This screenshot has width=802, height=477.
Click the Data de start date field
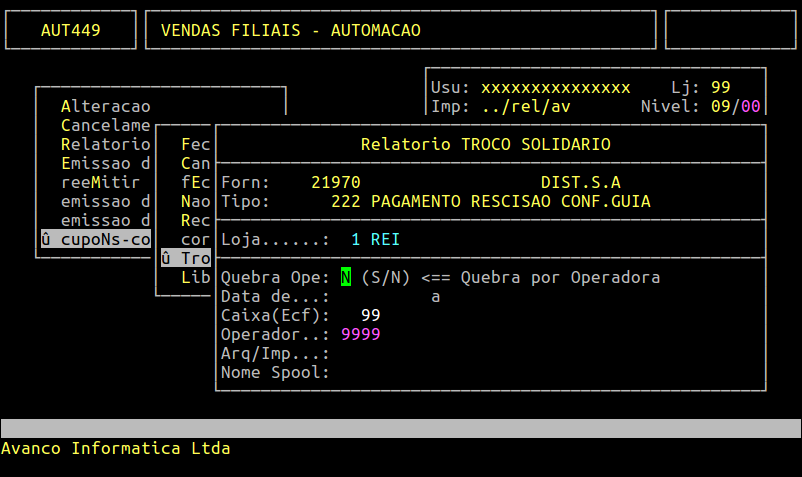(x=380, y=297)
